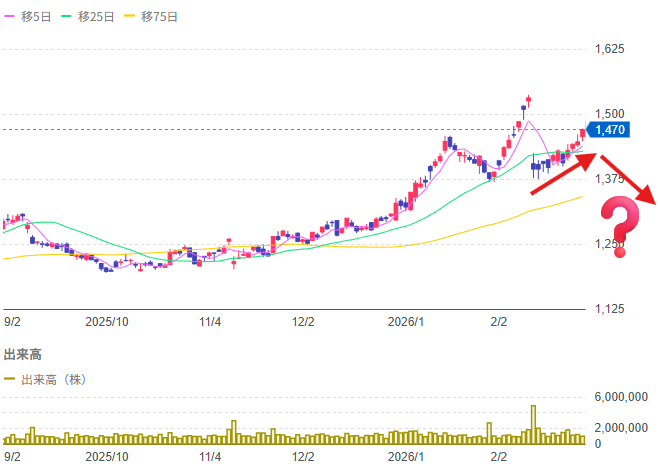This screenshot has height=468, width=658.
Task: Click the red arrow pointing at the price label
Action: (565, 168)
